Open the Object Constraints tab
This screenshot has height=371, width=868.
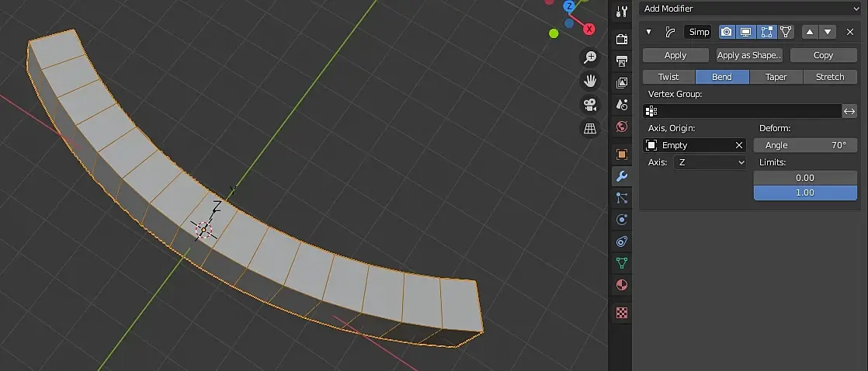coord(622,241)
